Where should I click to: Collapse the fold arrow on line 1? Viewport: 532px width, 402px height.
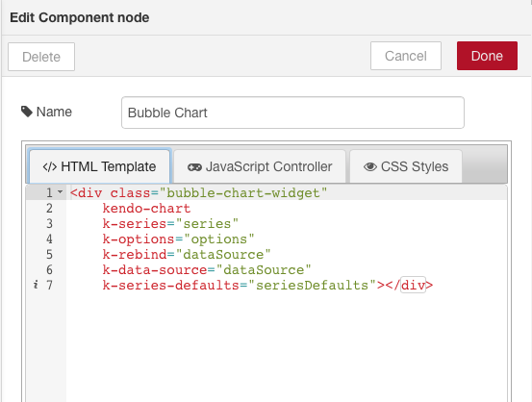point(60,192)
